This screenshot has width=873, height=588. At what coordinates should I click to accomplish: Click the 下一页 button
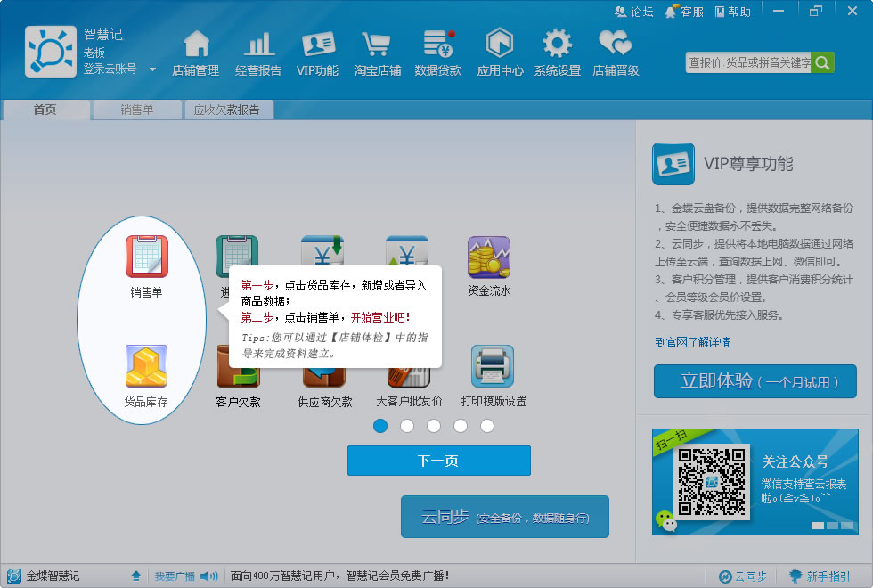coord(438,461)
